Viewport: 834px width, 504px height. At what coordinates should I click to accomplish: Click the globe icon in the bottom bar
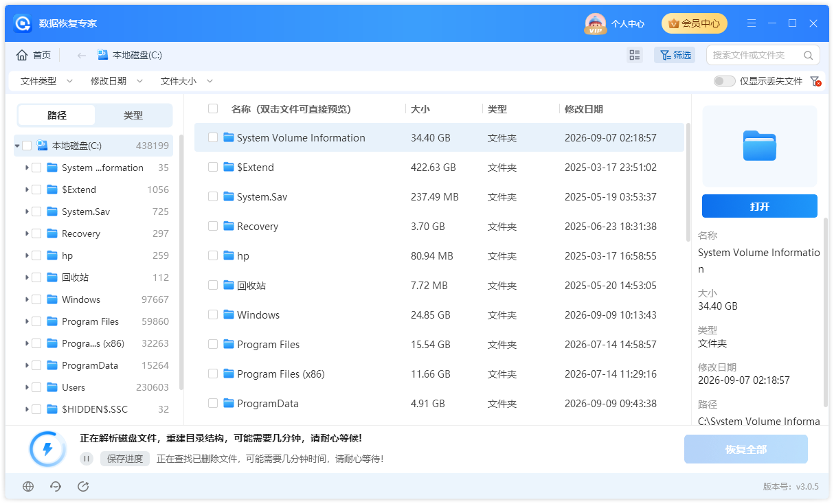28,486
